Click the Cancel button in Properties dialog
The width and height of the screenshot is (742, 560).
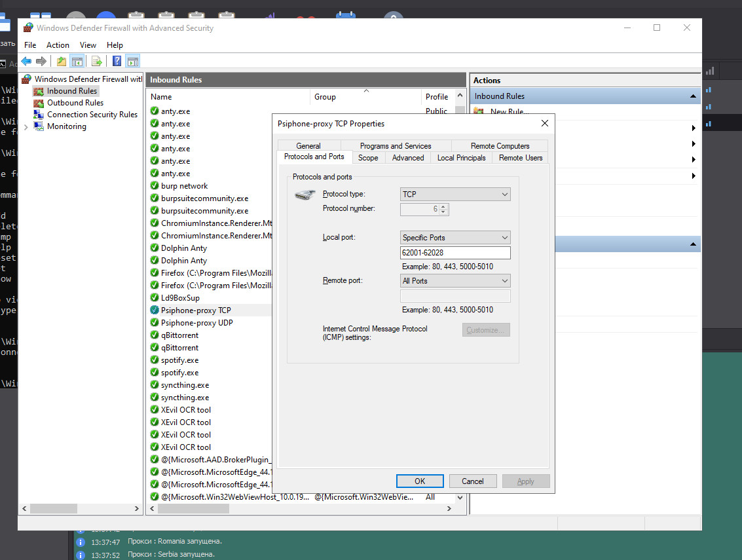click(x=473, y=481)
